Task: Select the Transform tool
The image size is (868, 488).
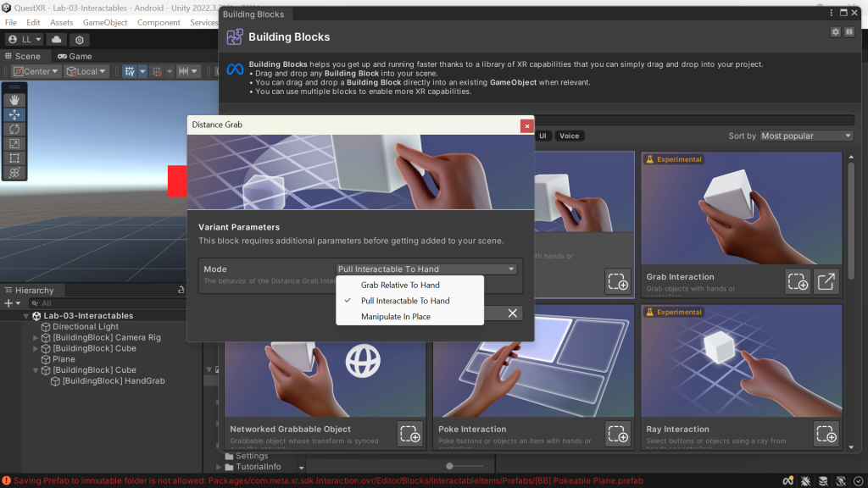Action: (x=14, y=173)
